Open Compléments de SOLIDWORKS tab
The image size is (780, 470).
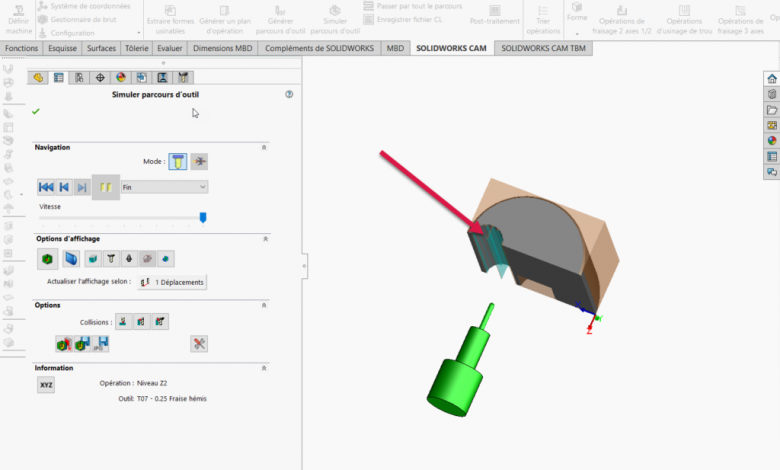(x=319, y=48)
